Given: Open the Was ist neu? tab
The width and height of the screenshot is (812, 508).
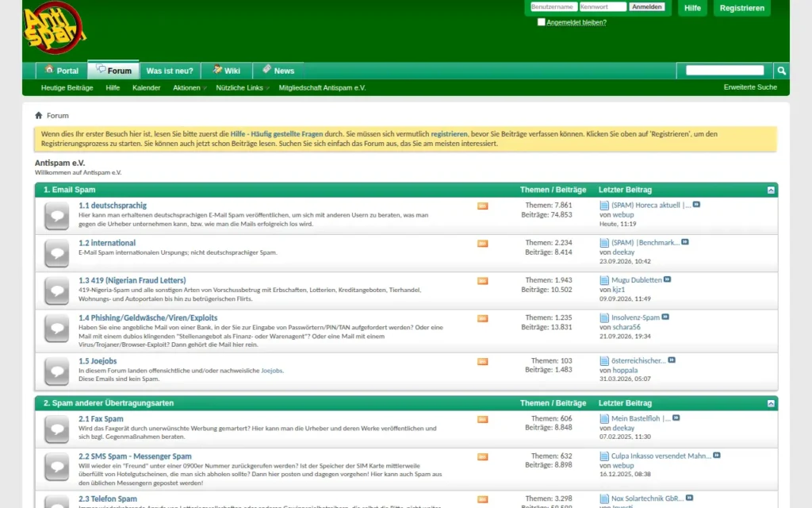Looking at the screenshot, I should pos(170,71).
